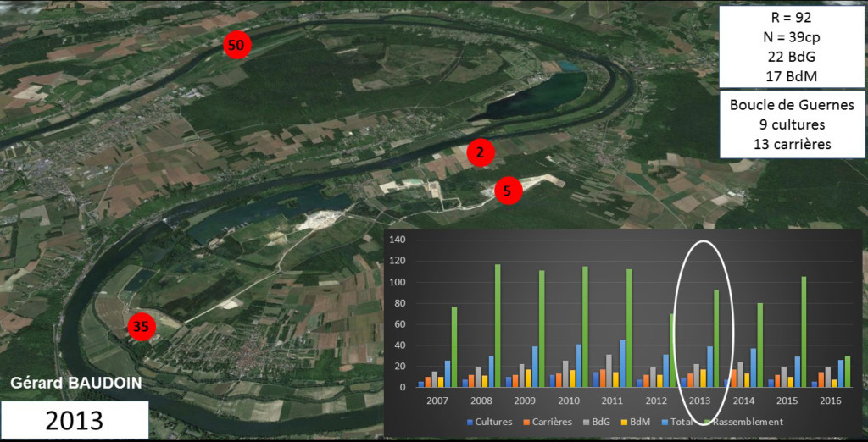Click the 120 value on the chart's vertical axis
Screen dimensions: 868x442
coord(398,261)
